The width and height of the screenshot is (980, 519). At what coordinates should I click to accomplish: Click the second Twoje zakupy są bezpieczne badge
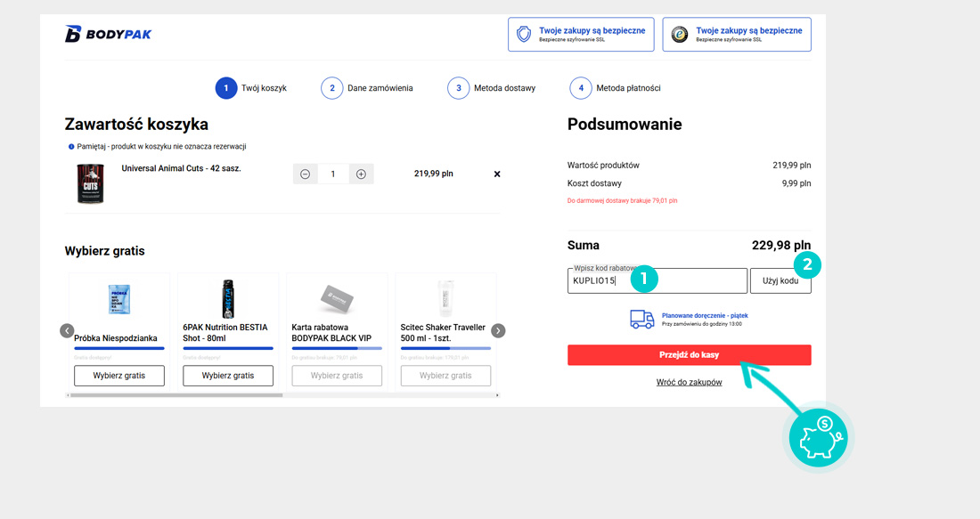737,35
